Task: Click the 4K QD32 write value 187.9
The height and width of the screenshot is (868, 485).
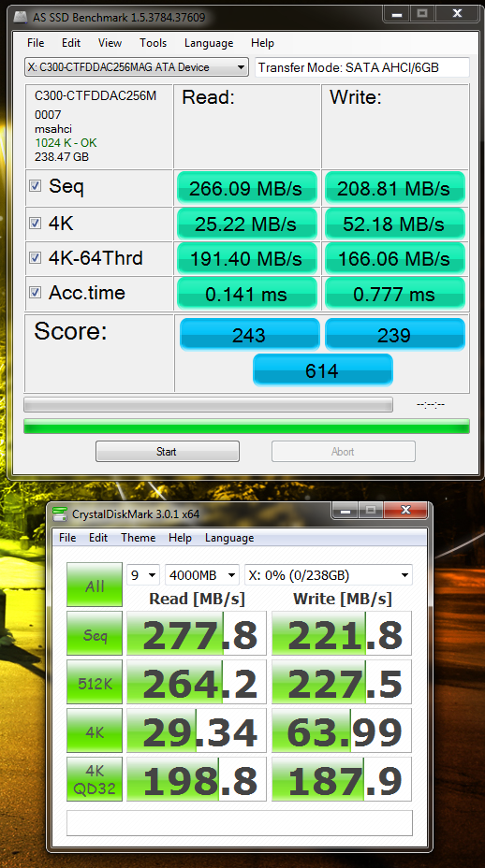Action: 342,779
